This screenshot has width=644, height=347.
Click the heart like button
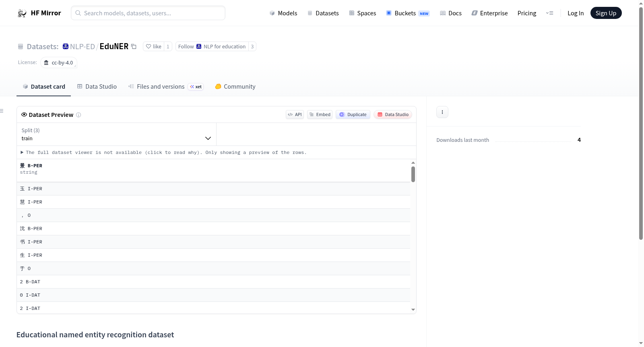click(153, 47)
